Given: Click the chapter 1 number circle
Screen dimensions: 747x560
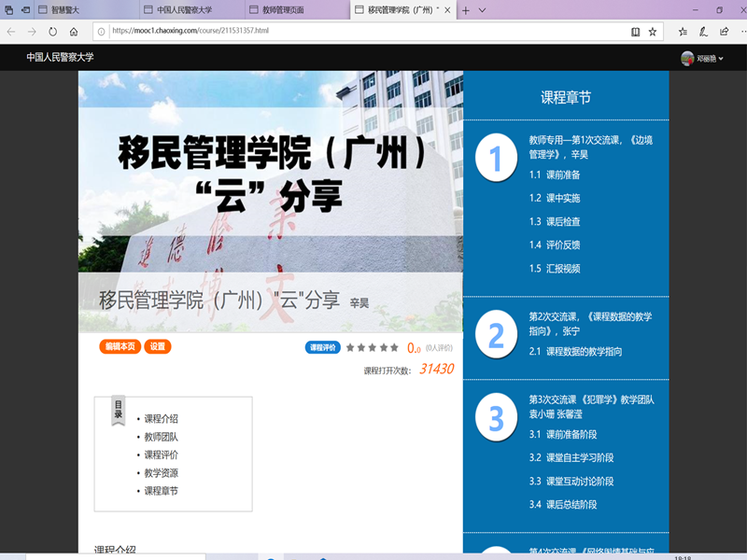Looking at the screenshot, I should point(496,158).
